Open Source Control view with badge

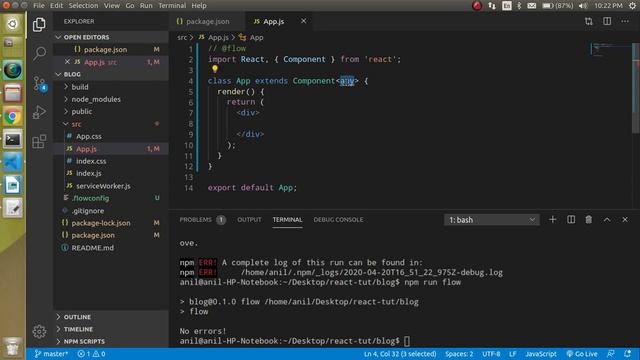coord(40,84)
